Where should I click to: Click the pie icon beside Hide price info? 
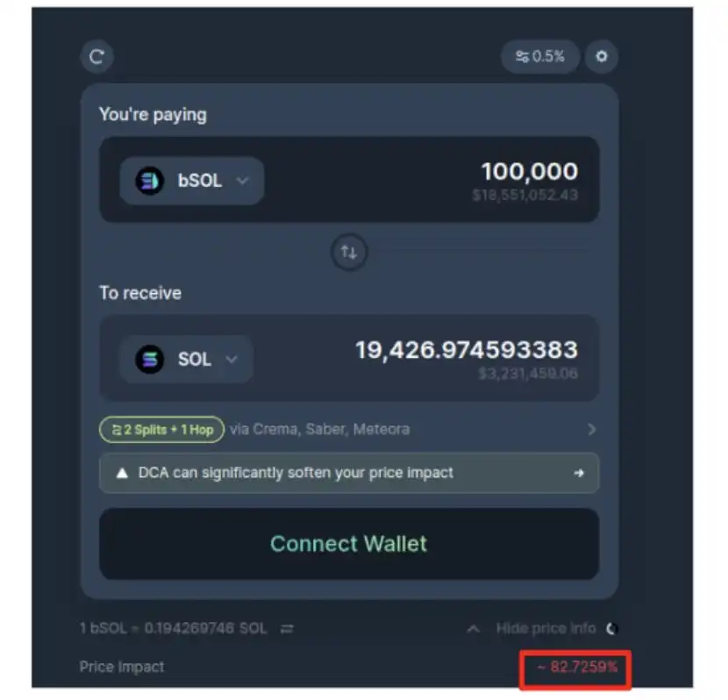[x=611, y=629]
